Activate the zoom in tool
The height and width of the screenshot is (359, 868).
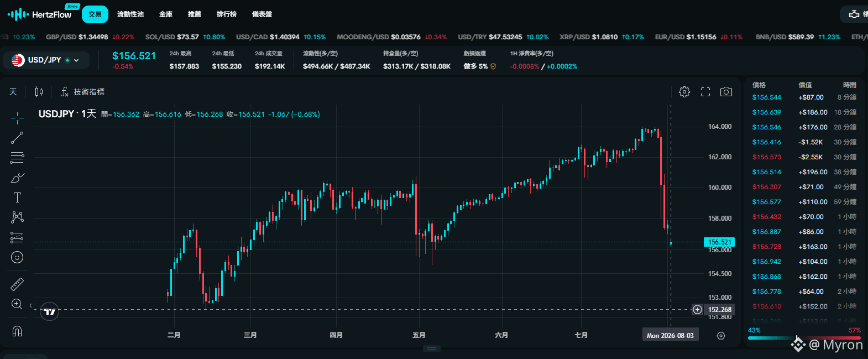click(17, 304)
